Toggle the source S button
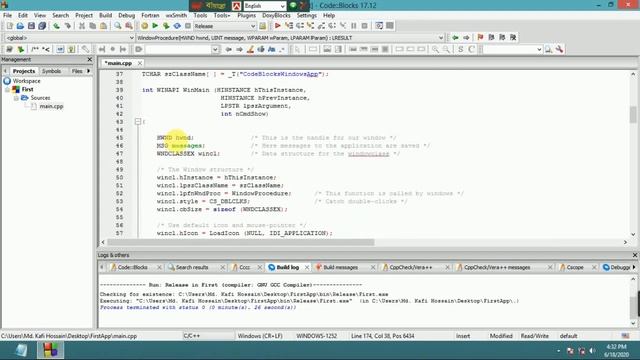The height and width of the screenshot is (360, 640). coord(460,49)
